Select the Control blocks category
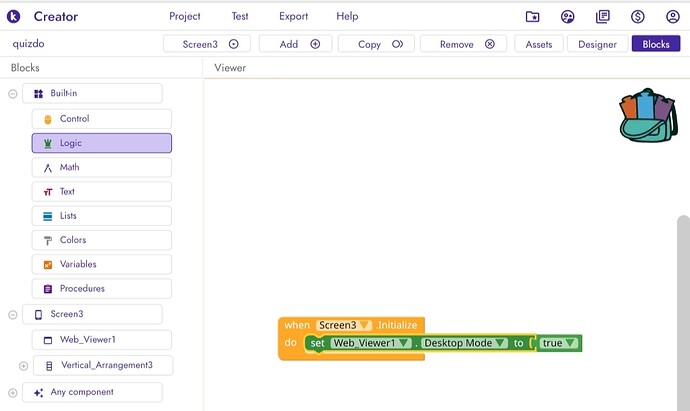This screenshot has height=411, width=690. [x=102, y=119]
